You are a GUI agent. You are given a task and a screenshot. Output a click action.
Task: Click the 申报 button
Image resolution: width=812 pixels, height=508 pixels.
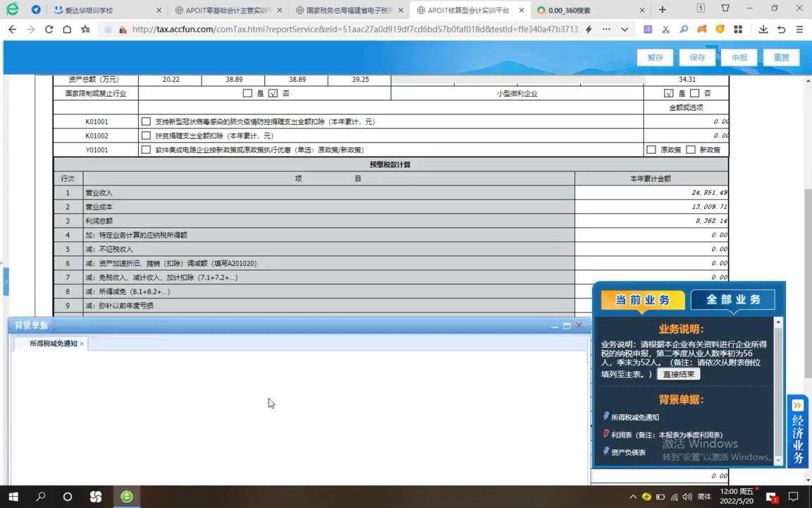(x=739, y=57)
